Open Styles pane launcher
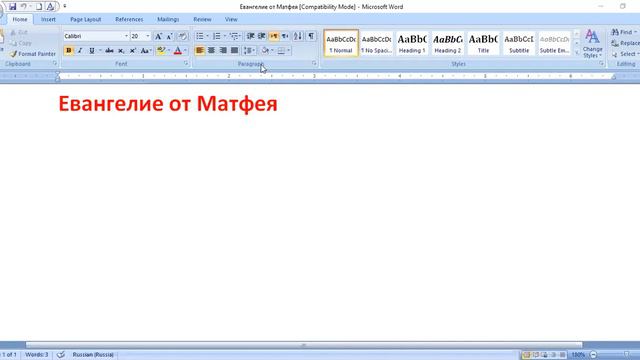640x360 pixels. (602, 64)
